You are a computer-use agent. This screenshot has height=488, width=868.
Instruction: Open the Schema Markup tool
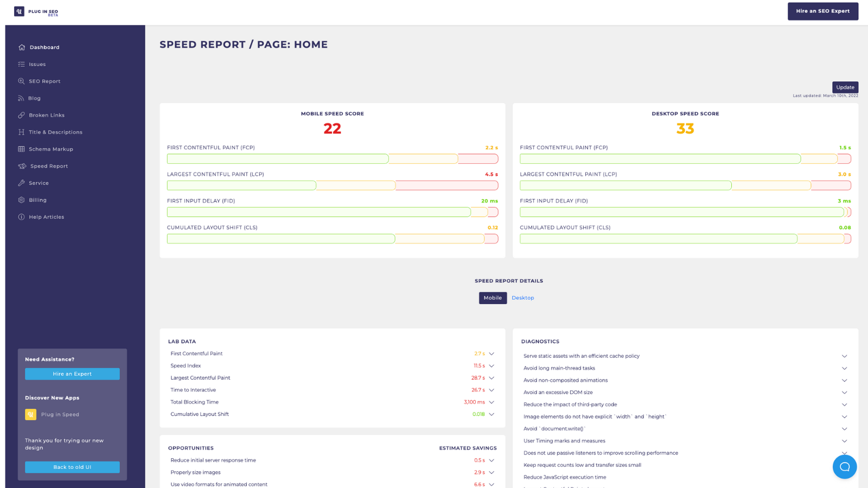50,149
